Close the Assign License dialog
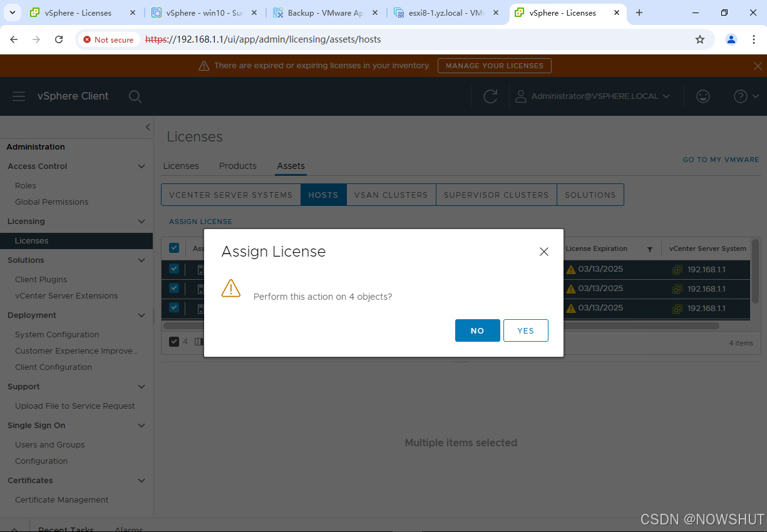 [x=544, y=252]
